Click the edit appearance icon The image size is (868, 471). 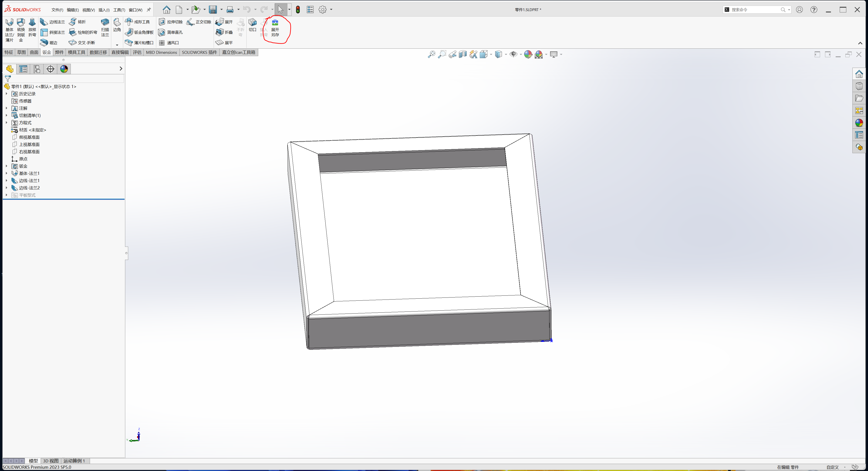[528, 54]
